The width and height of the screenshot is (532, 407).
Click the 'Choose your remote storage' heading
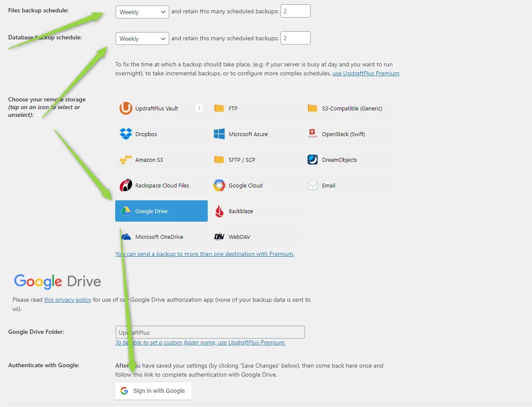click(47, 99)
